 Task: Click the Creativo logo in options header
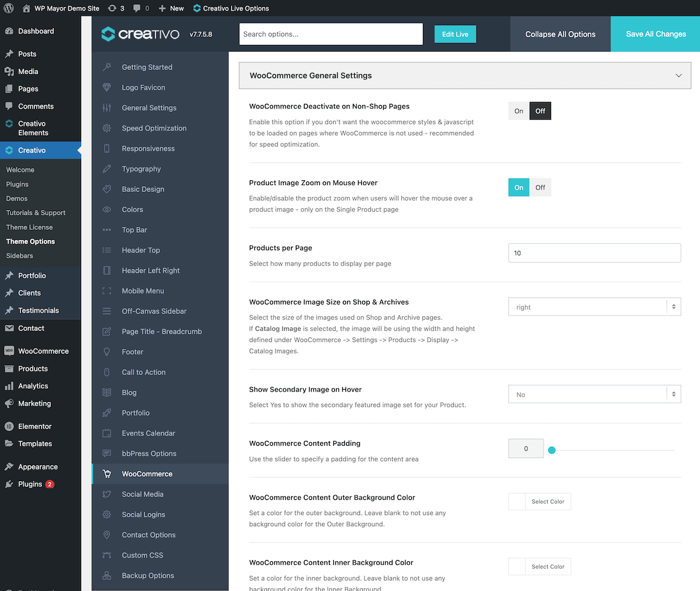[141, 34]
